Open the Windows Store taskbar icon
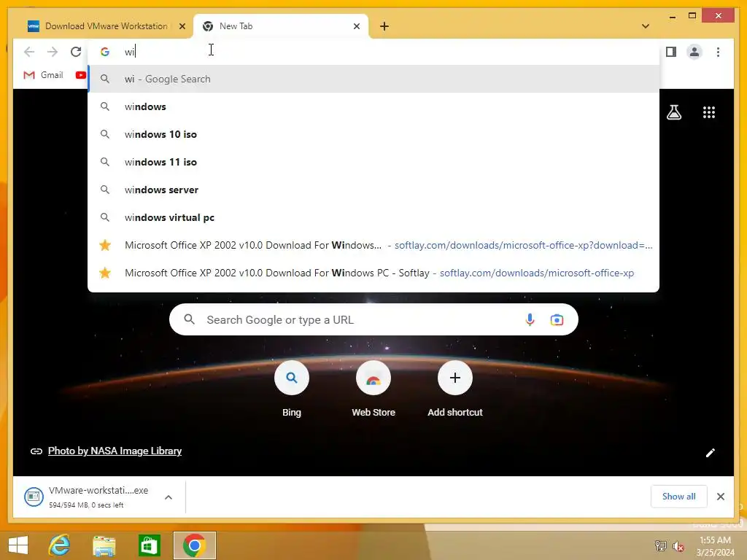The width and height of the screenshot is (747, 560). click(149, 545)
